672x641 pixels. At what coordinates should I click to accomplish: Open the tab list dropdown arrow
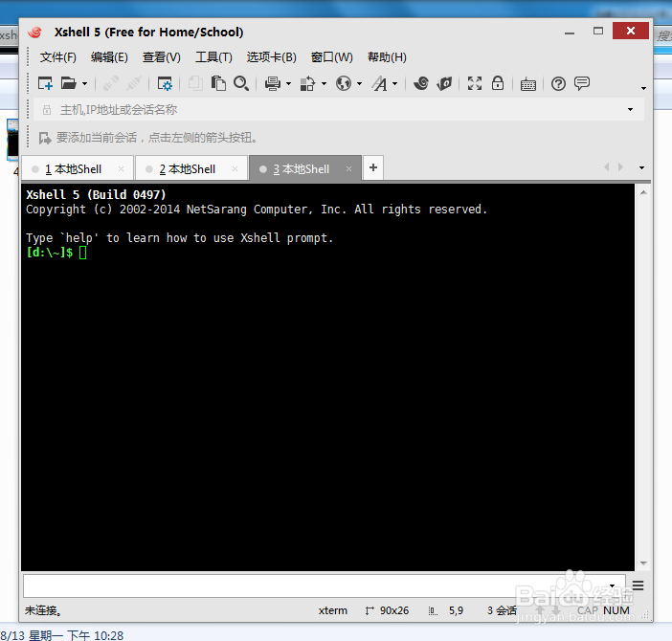coord(641,167)
